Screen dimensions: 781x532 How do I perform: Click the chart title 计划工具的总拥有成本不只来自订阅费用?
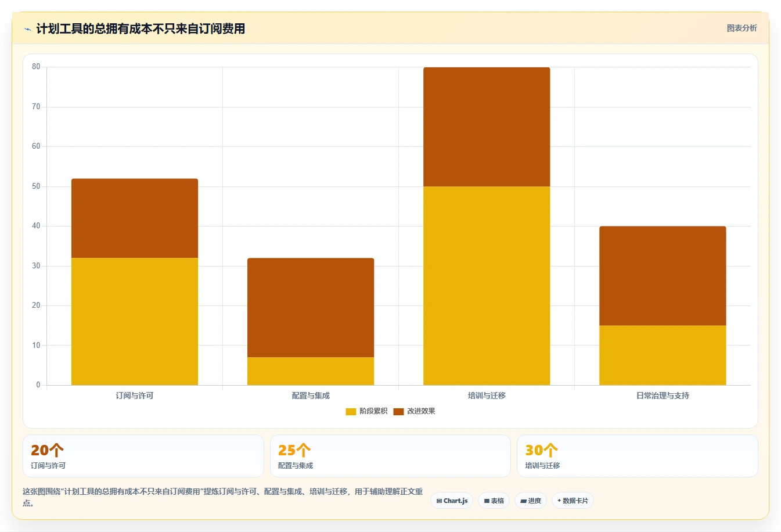click(x=141, y=28)
